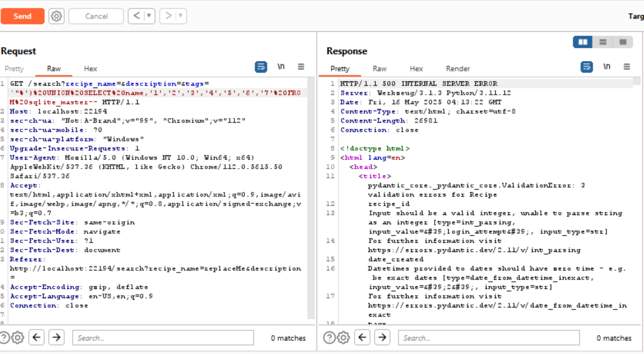
Task: Click 'Connection: close' in the Request panel
Action: 49,305
